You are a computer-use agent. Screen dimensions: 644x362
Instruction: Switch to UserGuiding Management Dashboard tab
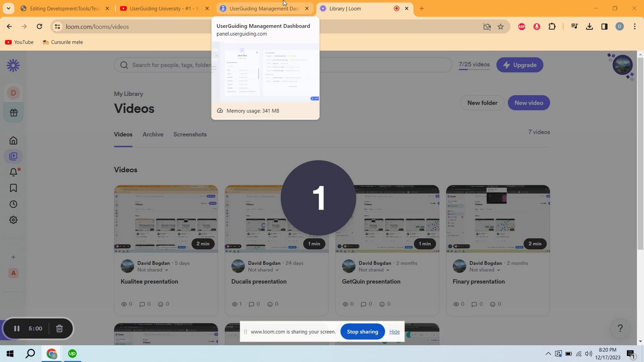pos(264,9)
